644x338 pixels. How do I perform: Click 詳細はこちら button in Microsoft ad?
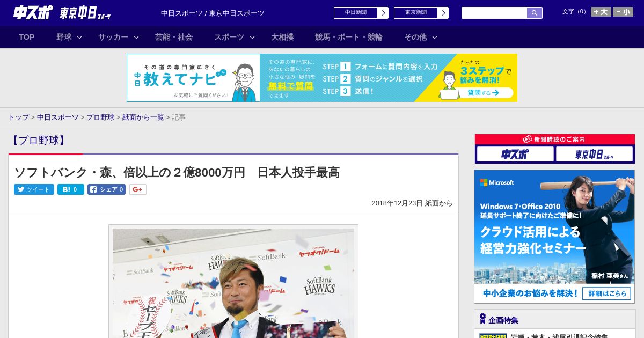(x=606, y=293)
